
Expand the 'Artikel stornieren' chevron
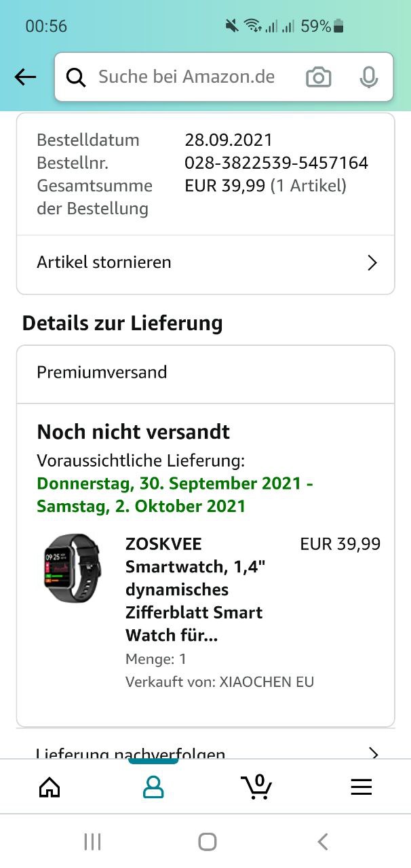pyautogui.click(x=372, y=263)
